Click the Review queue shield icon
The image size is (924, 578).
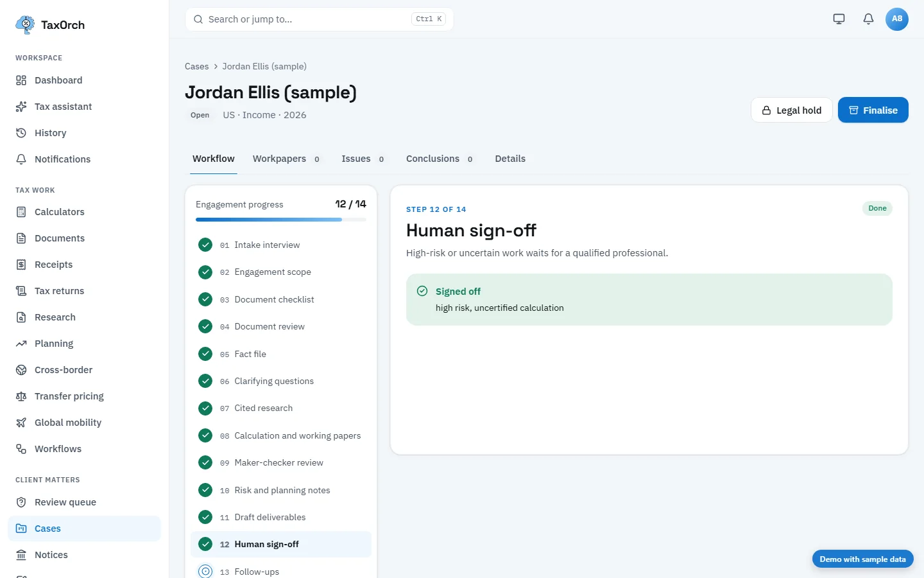(21, 502)
